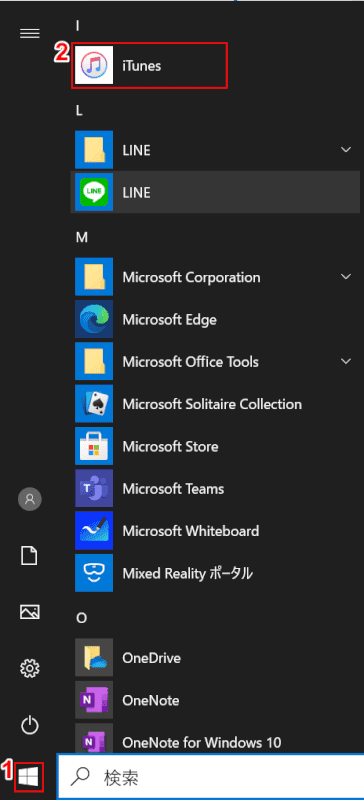Select the "OneDrive" text label
Viewport: 364px width, 800px height.
pyautogui.click(x=152, y=658)
